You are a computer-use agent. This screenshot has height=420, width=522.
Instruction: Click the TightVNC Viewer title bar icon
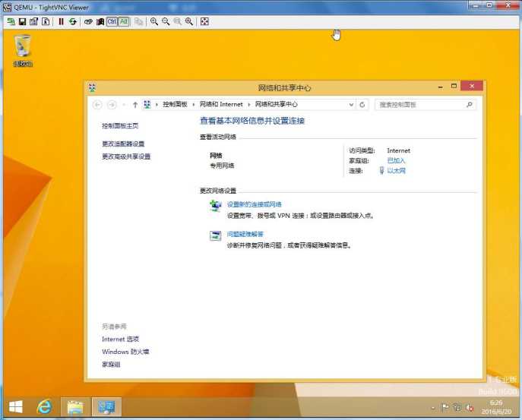7,8
